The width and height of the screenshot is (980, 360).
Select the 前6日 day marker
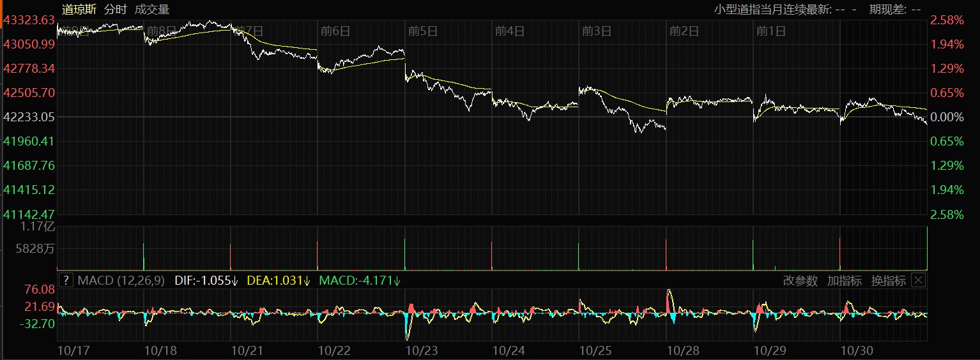point(335,31)
